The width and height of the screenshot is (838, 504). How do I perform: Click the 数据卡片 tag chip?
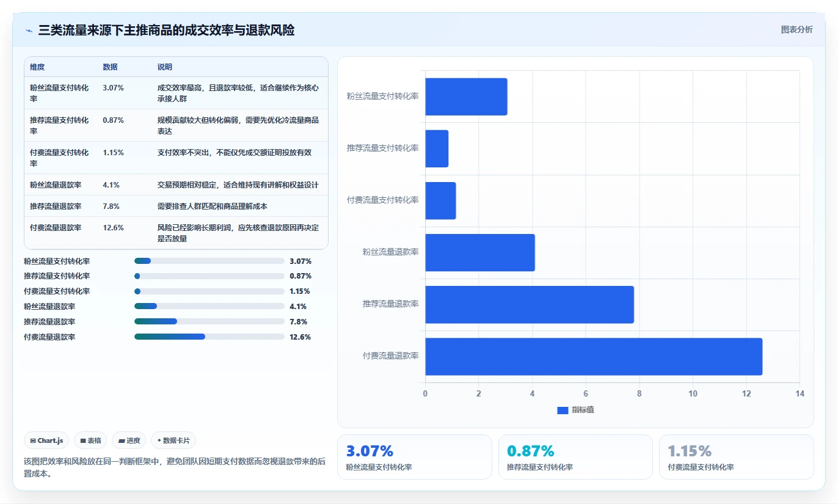pos(173,440)
